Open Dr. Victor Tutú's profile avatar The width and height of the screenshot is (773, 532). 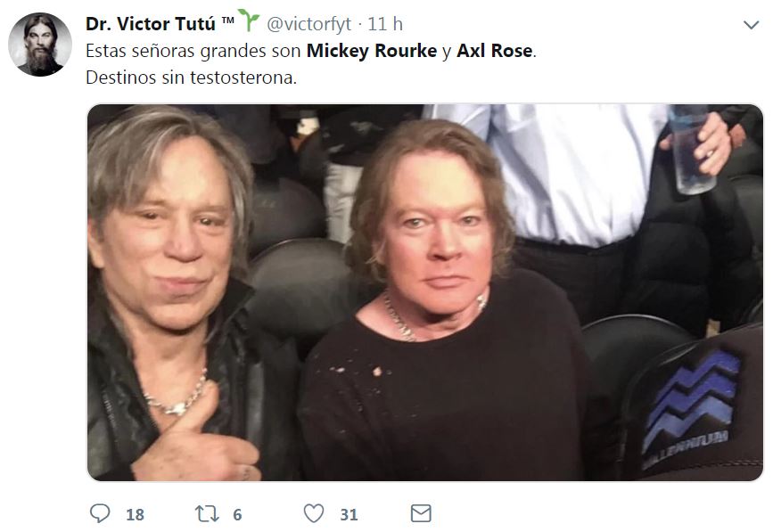pos(40,45)
